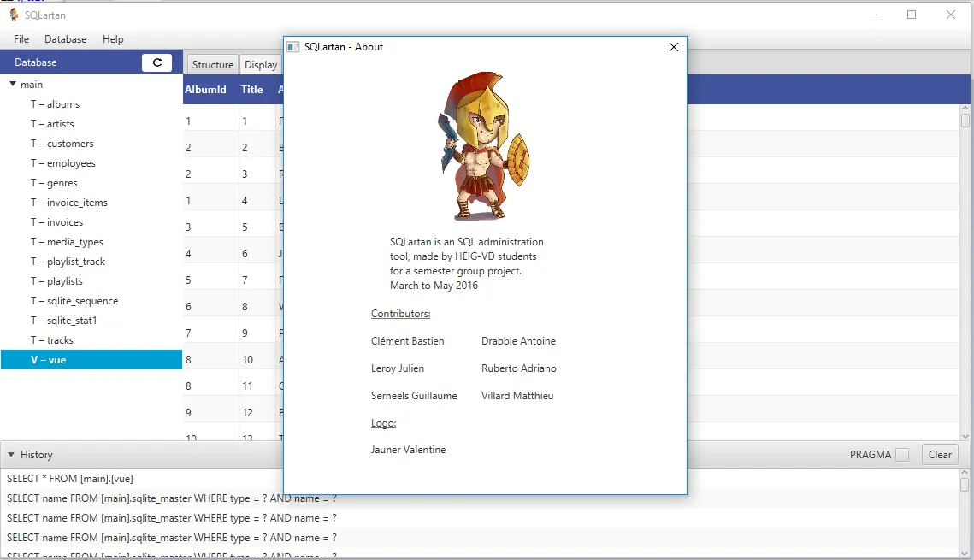Image resolution: width=974 pixels, height=560 pixels.
Task: Collapse the History panel
Action: (11, 455)
